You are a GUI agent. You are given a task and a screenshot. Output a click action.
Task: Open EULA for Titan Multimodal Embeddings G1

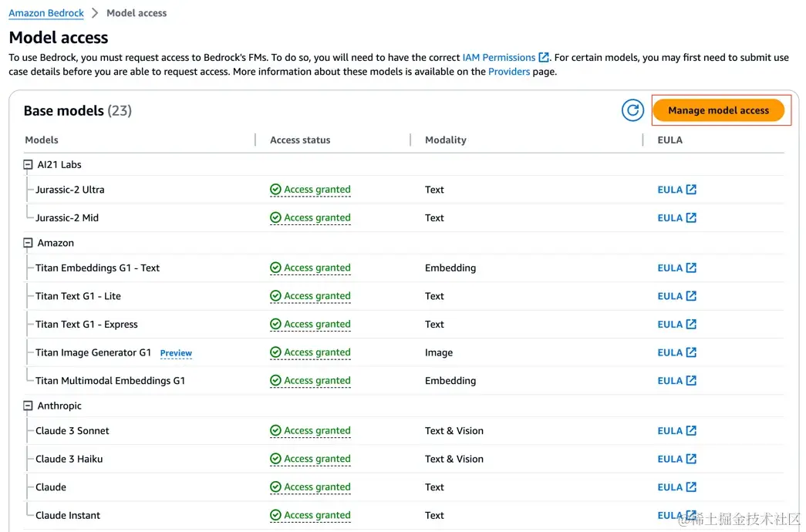677,381
